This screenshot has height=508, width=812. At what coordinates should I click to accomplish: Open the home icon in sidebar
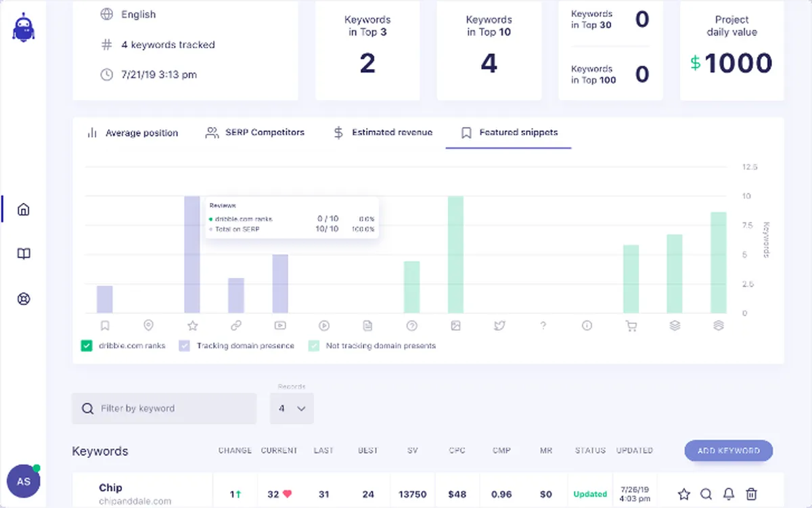24,209
